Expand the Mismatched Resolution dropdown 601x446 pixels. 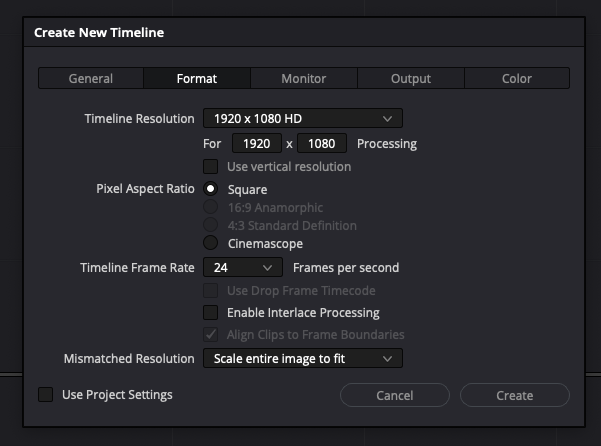(x=302, y=358)
